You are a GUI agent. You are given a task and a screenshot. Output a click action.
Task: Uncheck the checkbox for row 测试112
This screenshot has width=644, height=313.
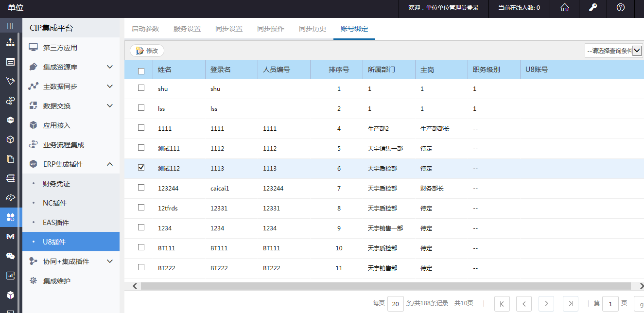141,168
